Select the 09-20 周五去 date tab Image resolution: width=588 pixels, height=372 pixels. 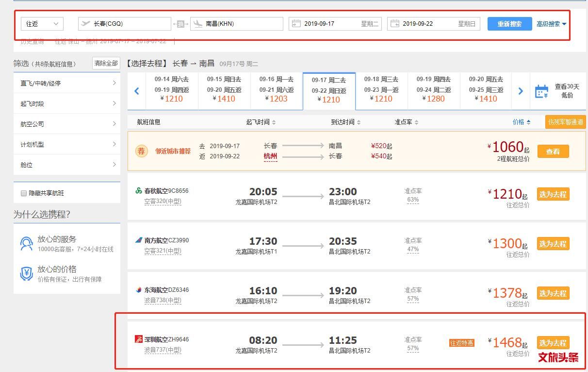[486, 91]
